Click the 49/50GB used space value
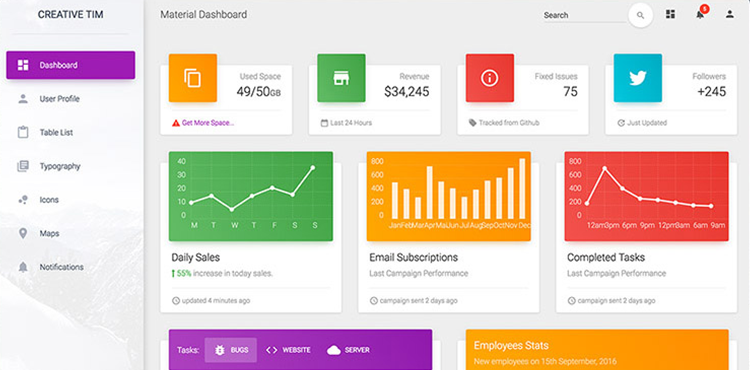 point(259,92)
